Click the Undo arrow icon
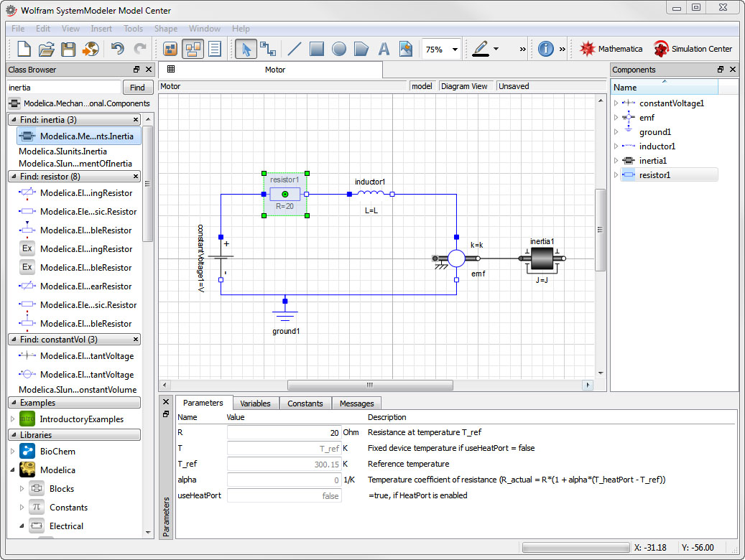 tap(117, 48)
